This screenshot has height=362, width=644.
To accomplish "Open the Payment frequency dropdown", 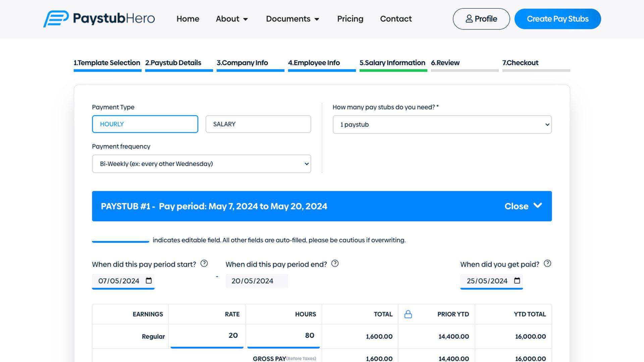I will (x=202, y=164).
